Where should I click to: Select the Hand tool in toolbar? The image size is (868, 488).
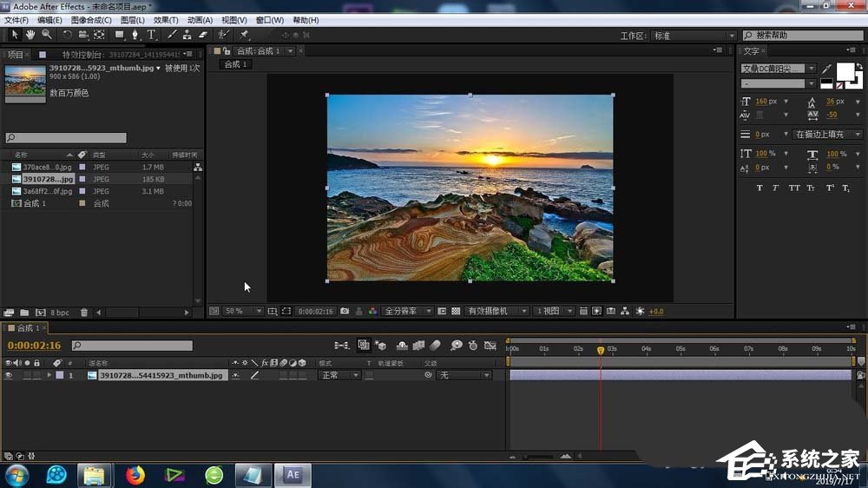(30, 35)
